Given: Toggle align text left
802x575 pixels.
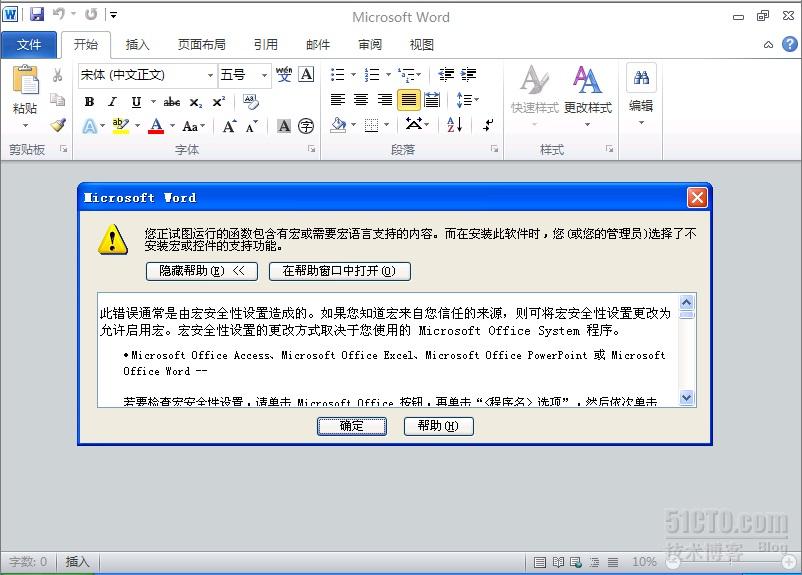Looking at the screenshot, I should (x=338, y=100).
